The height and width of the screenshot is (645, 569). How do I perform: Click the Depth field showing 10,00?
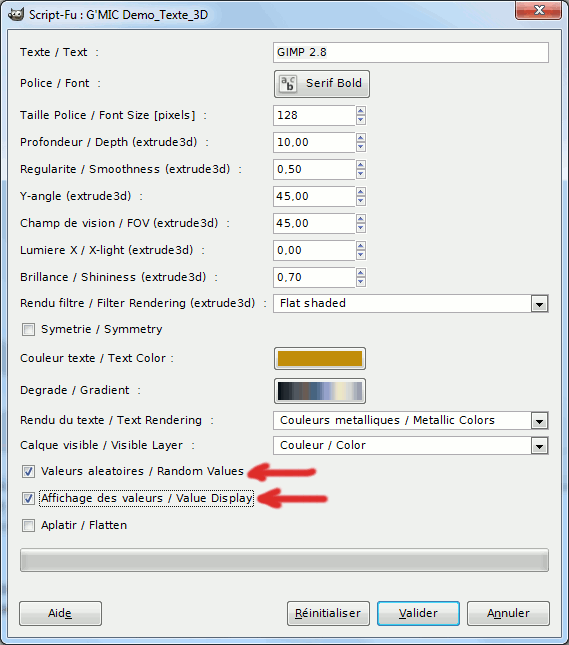[314, 142]
